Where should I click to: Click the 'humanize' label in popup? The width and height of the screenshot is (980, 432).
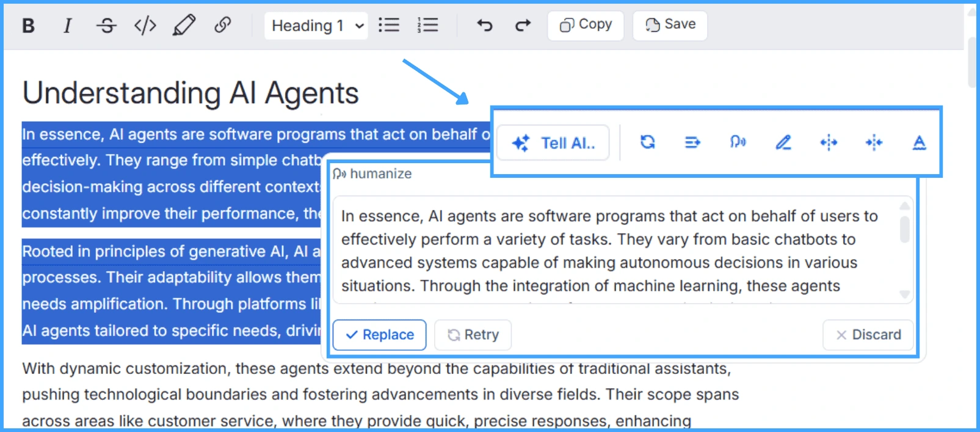(x=380, y=174)
